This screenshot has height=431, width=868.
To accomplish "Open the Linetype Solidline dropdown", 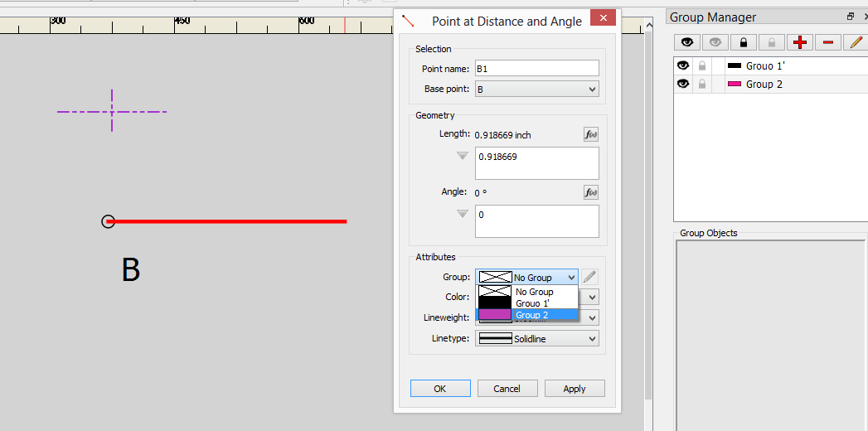I will [x=536, y=339].
